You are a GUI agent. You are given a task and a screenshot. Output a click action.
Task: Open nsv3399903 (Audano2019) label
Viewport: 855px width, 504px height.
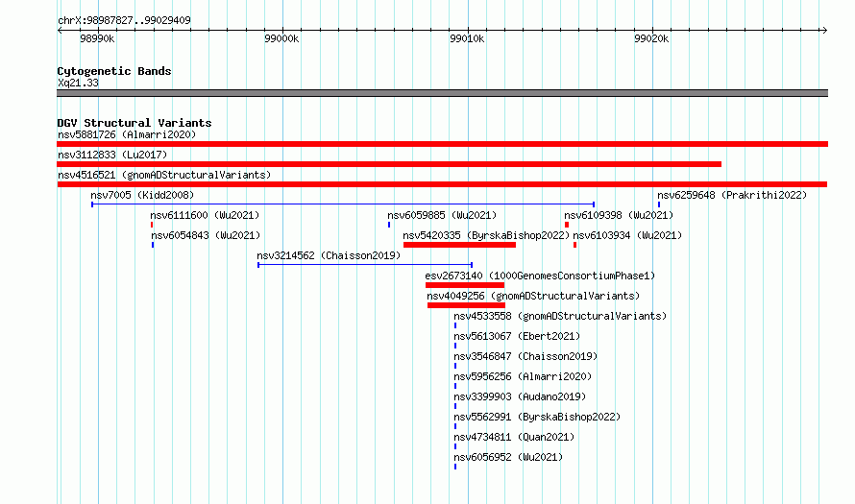pos(520,396)
